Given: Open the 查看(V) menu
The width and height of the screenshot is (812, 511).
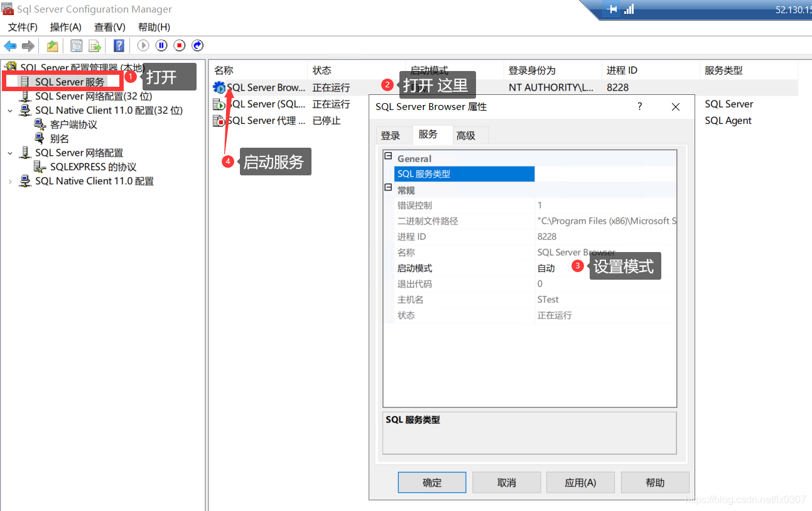Looking at the screenshot, I should (110, 27).
